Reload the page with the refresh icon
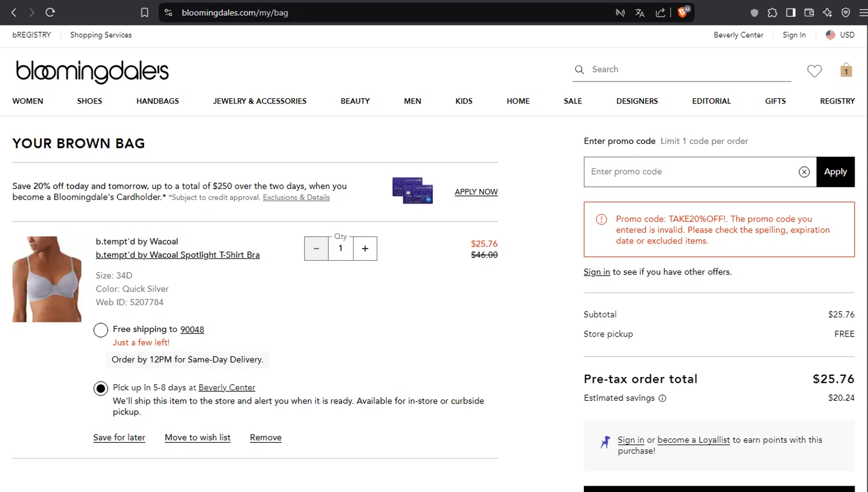The width and height of the screenshot is (868, 492). pyautogui.click(x=50, y=12)
